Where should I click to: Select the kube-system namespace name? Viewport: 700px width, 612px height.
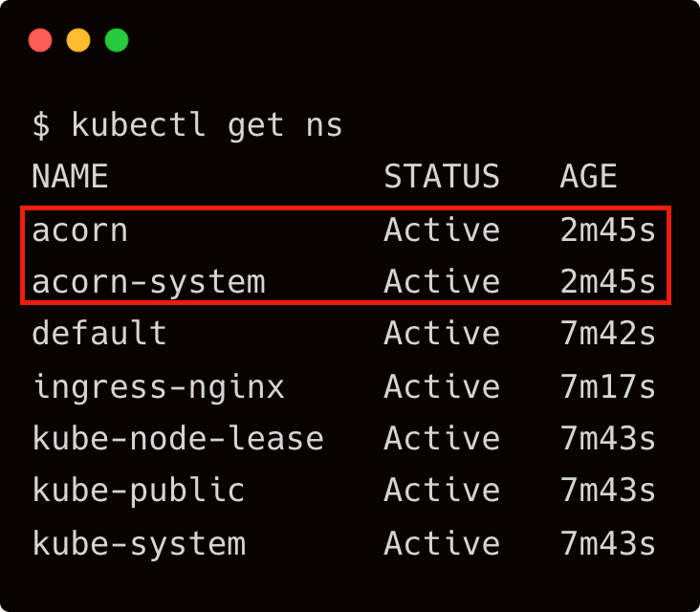(140, 544)
